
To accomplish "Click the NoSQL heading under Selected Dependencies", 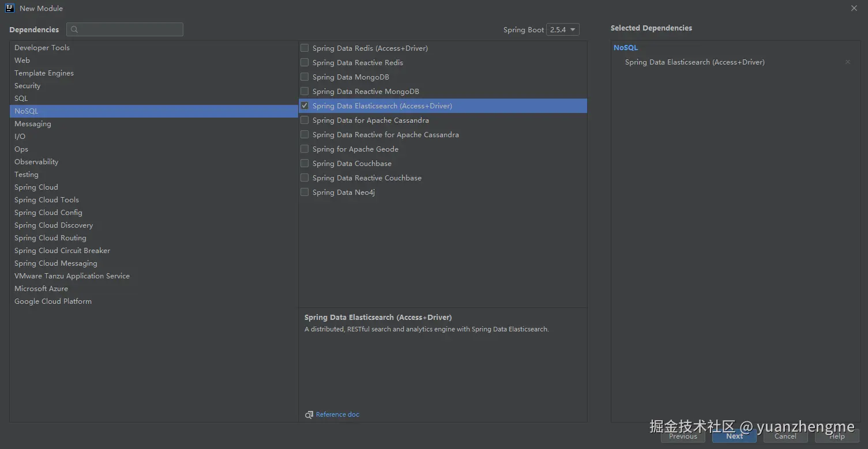I will tap(626, 48).
